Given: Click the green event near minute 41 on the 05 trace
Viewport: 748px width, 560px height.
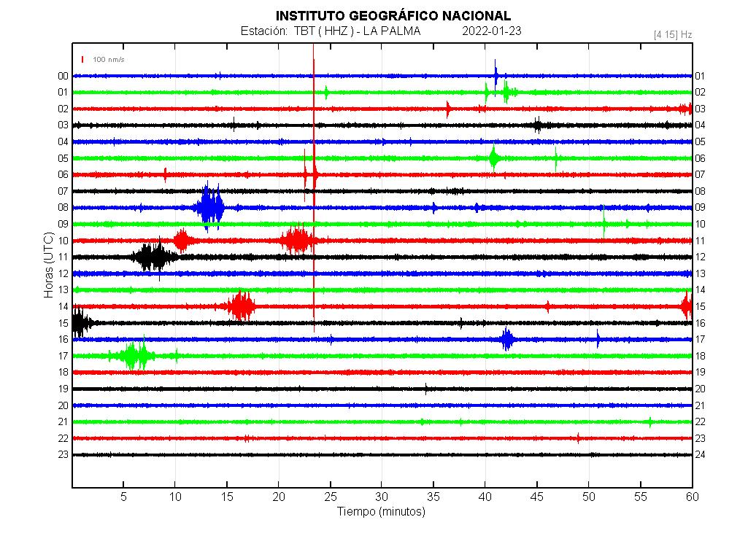Looking at the screenshot, I should click(x=494, y=158).
